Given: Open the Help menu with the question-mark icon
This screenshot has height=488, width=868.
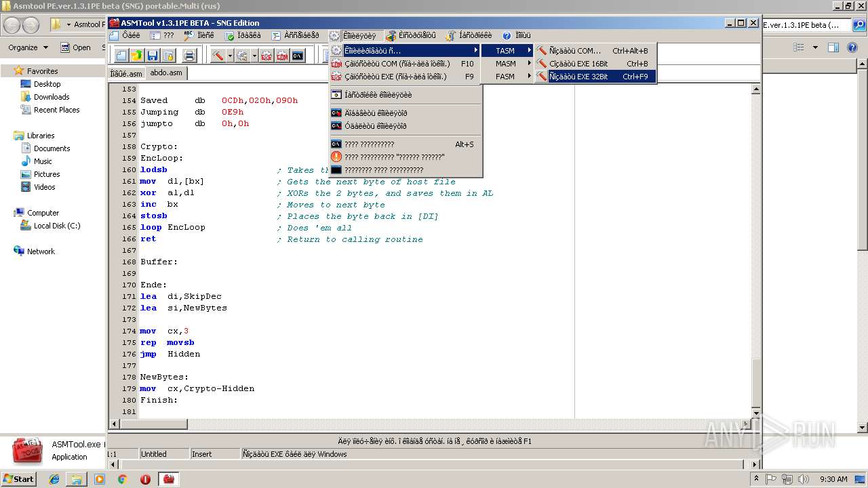Looking at the screenshot, I should [517, 35].
